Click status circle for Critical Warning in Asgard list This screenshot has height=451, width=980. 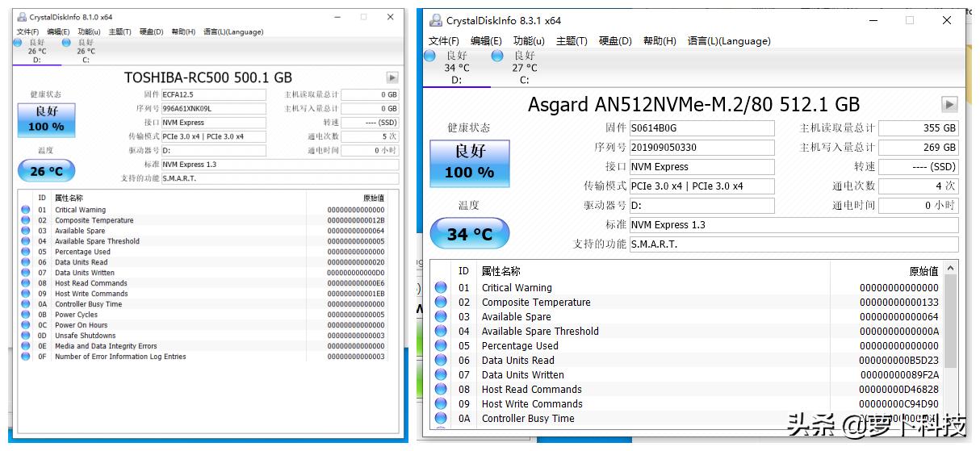coord(441,288)
